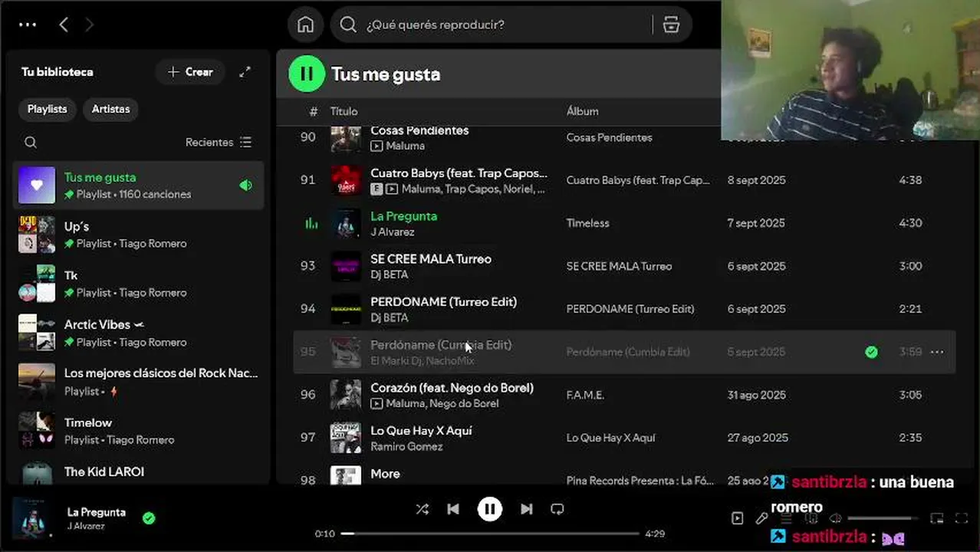Click the equalizer icon beside La Pregunta row
This screenshot has height=552, width=980.
[x=311, y=223]
